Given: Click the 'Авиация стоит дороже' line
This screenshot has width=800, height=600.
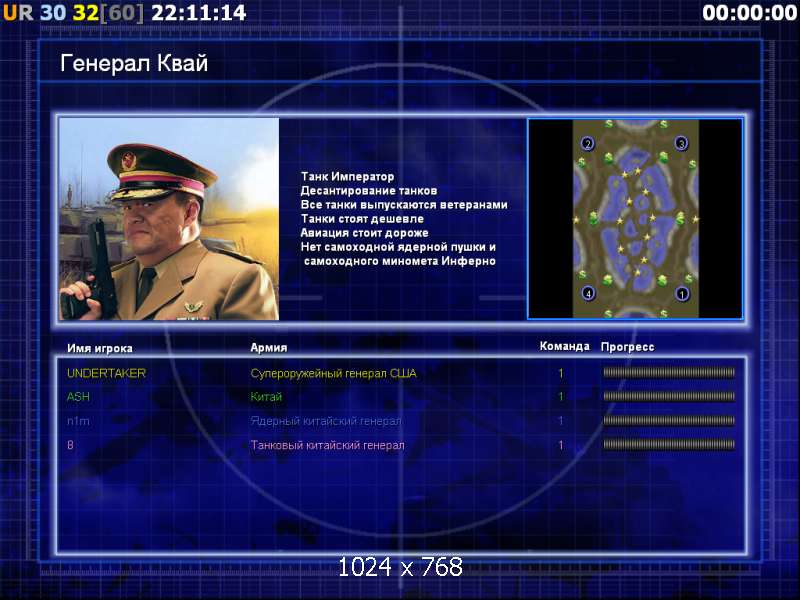Looking at the screenshot, I should (364, 233).
